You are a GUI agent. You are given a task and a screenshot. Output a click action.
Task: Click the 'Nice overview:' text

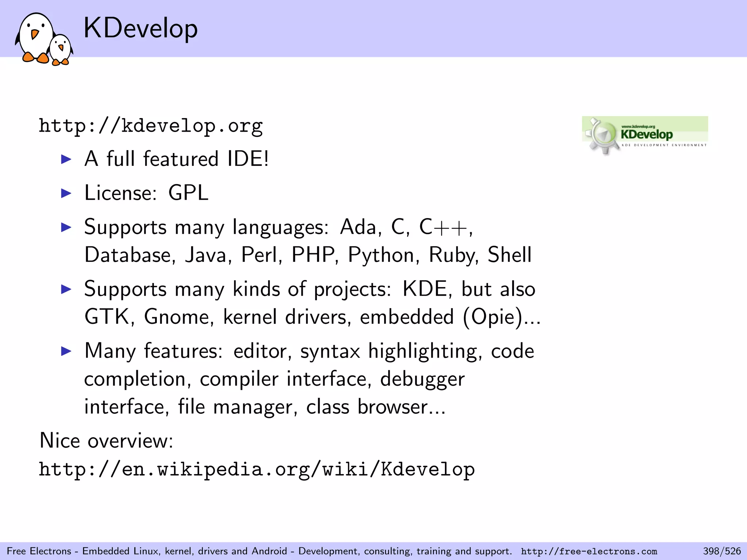click(x=106, y=440)
